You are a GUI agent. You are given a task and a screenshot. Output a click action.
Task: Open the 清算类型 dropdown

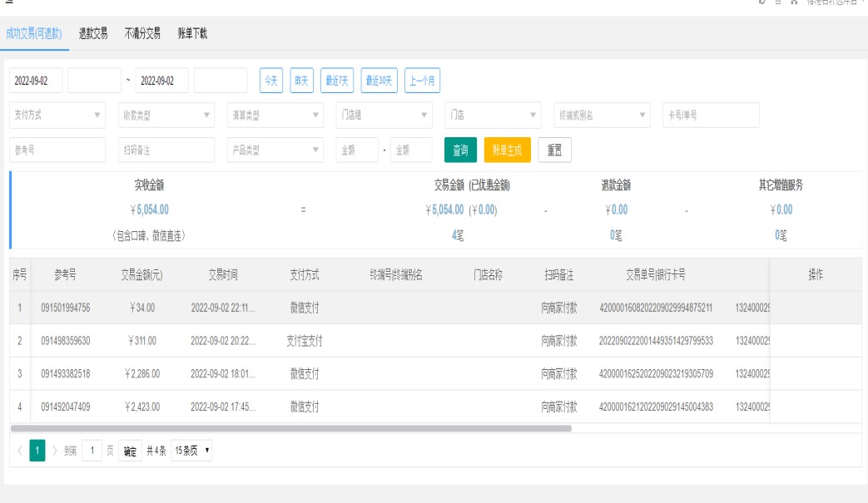click(x=274, y=115)
